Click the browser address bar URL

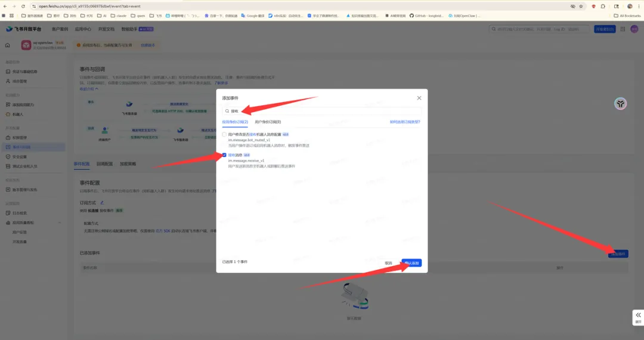(89, 6)
